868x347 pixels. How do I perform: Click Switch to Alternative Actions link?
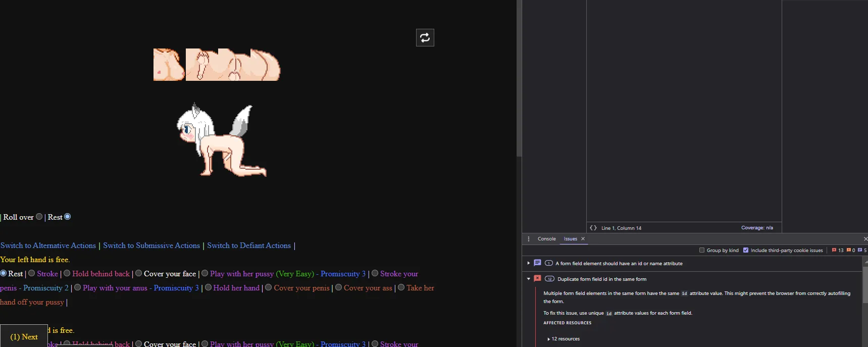click(48, 245)
